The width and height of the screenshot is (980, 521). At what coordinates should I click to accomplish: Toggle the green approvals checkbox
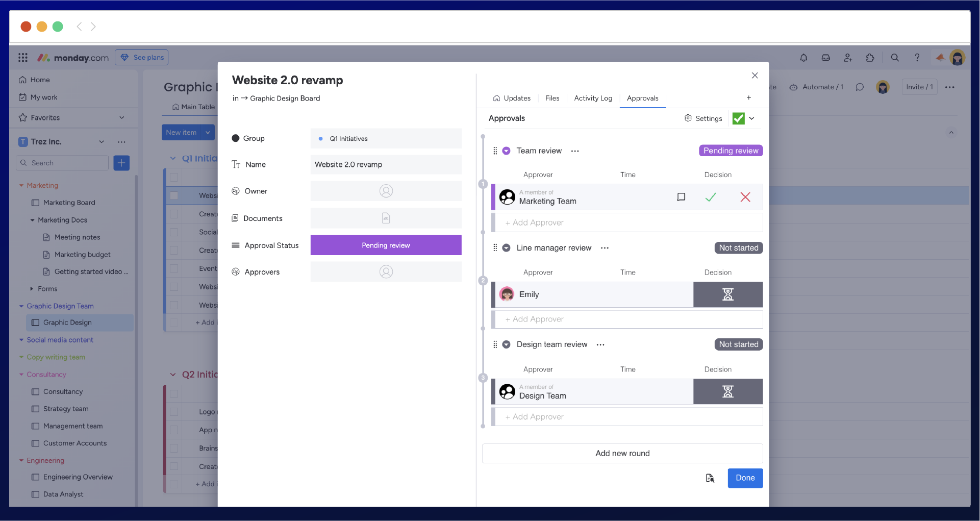[738, 118]
